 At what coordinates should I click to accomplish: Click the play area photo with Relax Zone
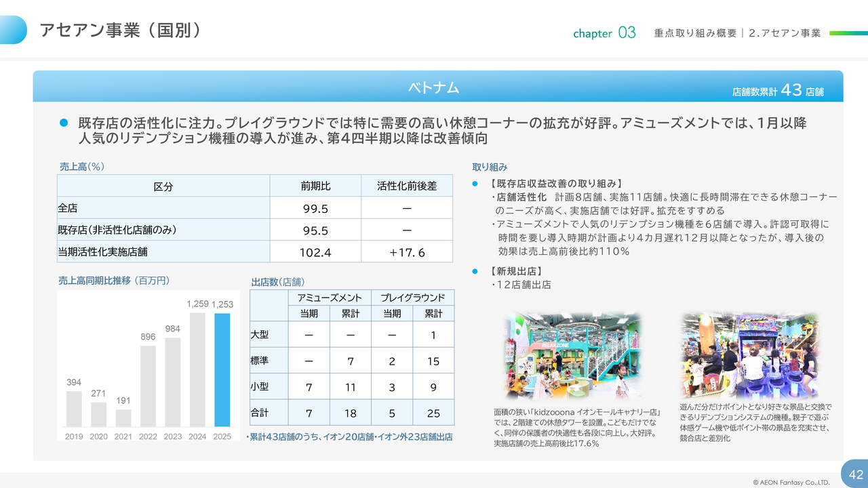573,355
